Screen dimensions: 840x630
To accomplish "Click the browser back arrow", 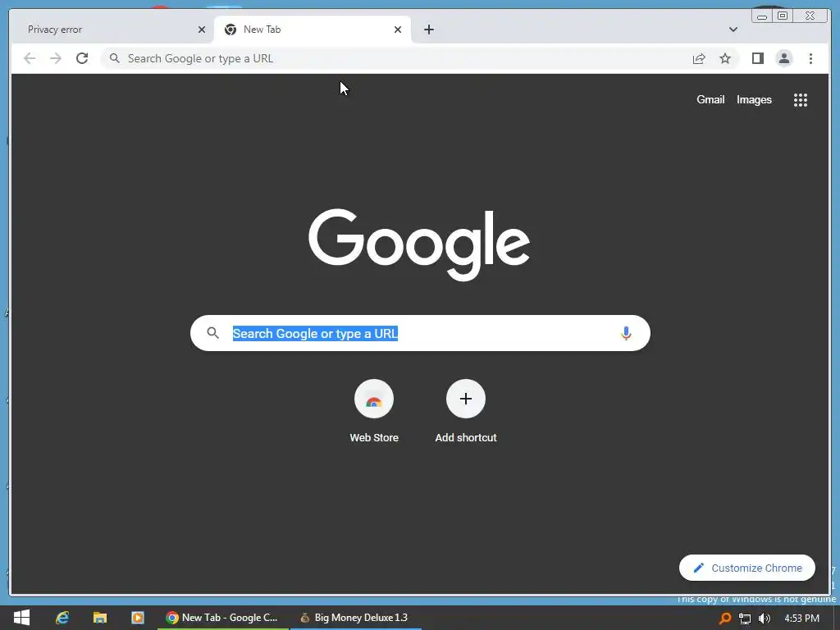I will tap(30, 58).
